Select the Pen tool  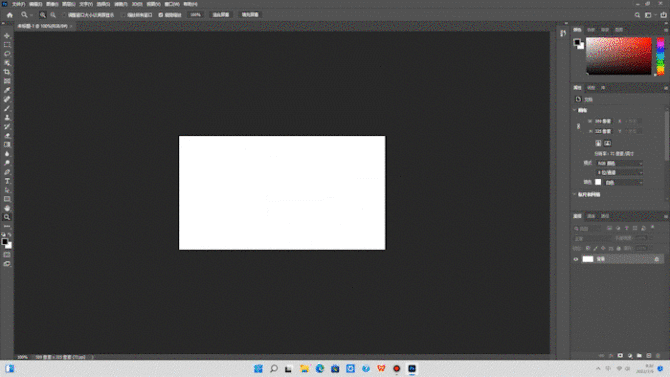pyautogui.click(x=7, y=172)
